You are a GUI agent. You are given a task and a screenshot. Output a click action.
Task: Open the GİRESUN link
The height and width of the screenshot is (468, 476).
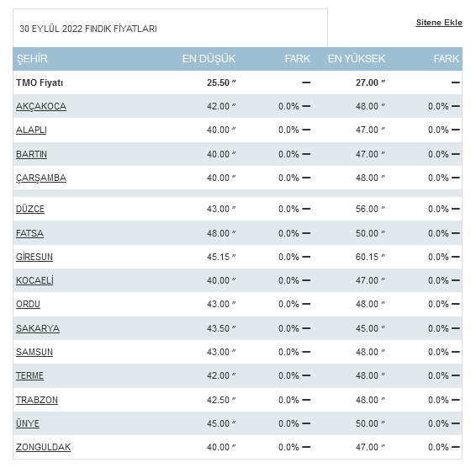point(34,257)
